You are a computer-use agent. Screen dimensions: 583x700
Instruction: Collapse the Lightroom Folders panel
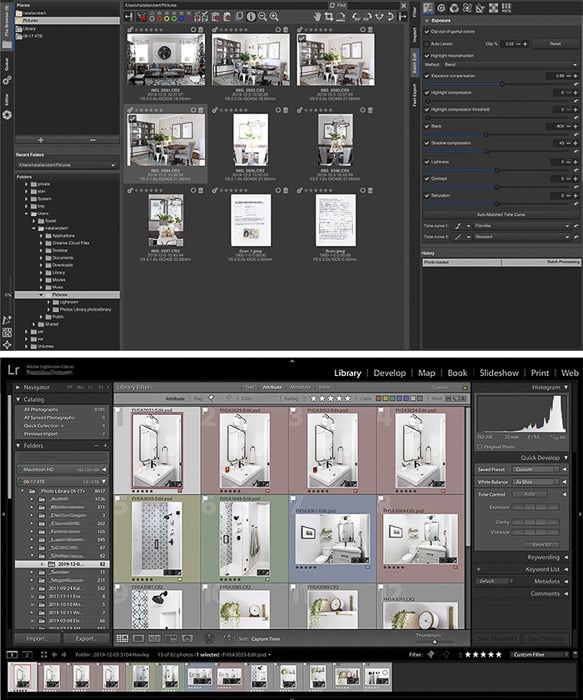(x=18, y=446)
